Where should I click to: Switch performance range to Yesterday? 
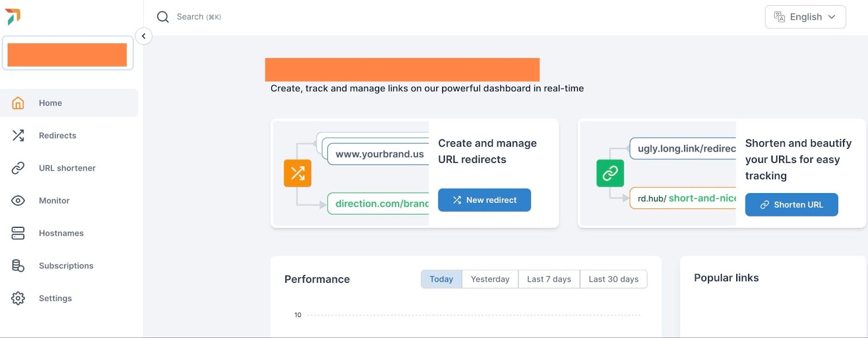(x=490, y=279)
